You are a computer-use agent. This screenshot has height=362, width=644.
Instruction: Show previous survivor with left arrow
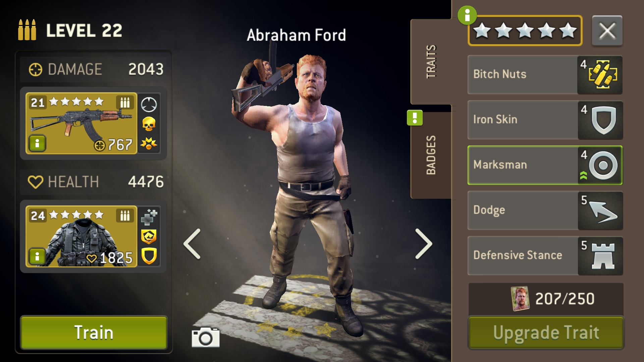click(192, 244)
